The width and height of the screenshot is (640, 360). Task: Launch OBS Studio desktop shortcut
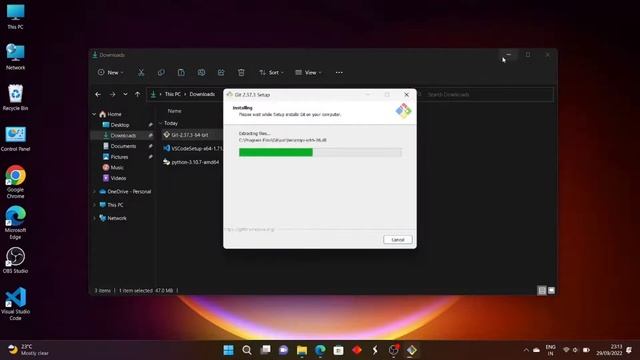coord(15,260)
